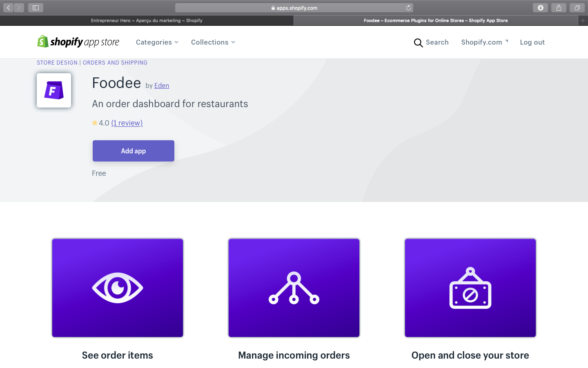Viewport: 588px width, 368px height.
Task: Open a new tab with plus icon
Action: pyautogui.click(x=583, y=20)
